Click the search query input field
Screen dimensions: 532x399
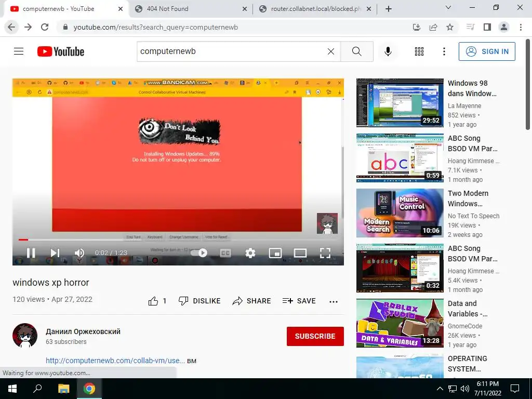[x=232, y=51]
